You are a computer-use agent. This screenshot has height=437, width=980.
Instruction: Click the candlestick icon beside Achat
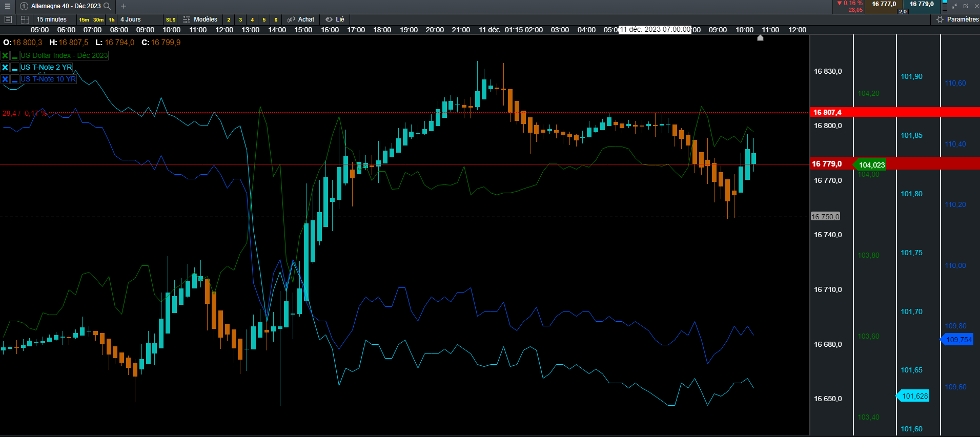291,19
